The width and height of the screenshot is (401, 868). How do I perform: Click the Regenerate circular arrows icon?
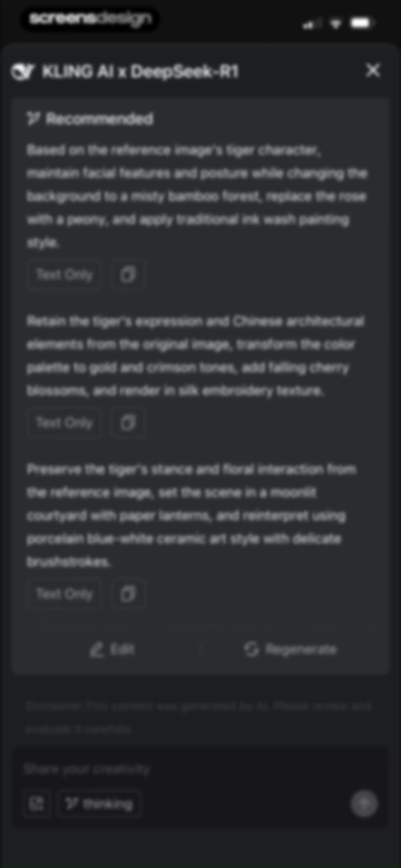(252, 649)
